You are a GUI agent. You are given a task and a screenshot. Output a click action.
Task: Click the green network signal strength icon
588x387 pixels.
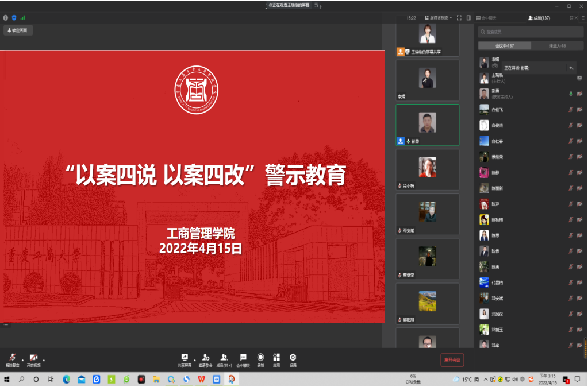(22, 18)
